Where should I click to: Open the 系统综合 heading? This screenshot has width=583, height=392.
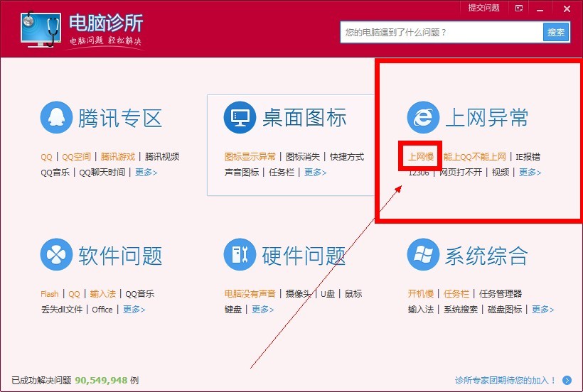(487, 256)
